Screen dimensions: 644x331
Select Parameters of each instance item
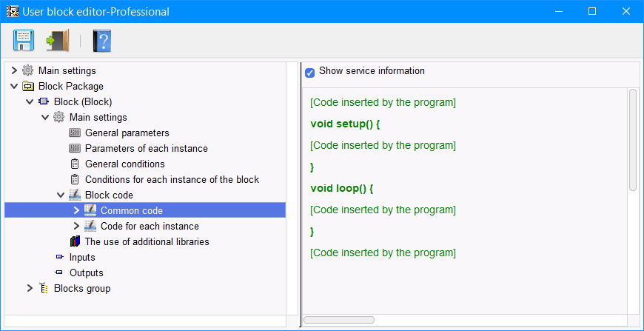pyautogui.click(x=146, y=148)
